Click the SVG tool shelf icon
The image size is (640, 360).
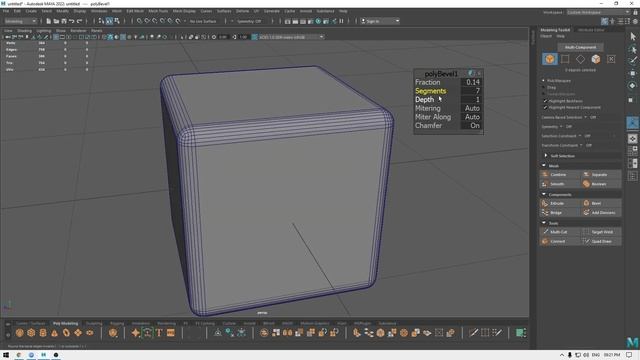pos(171,333)
